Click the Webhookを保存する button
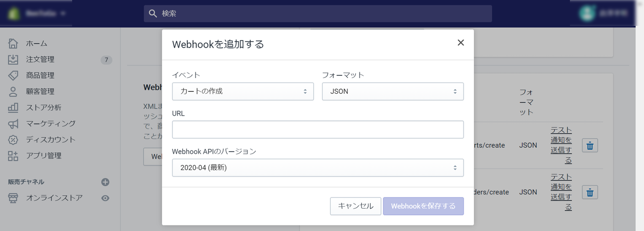The image size is (644, 231). click(423, 206)
